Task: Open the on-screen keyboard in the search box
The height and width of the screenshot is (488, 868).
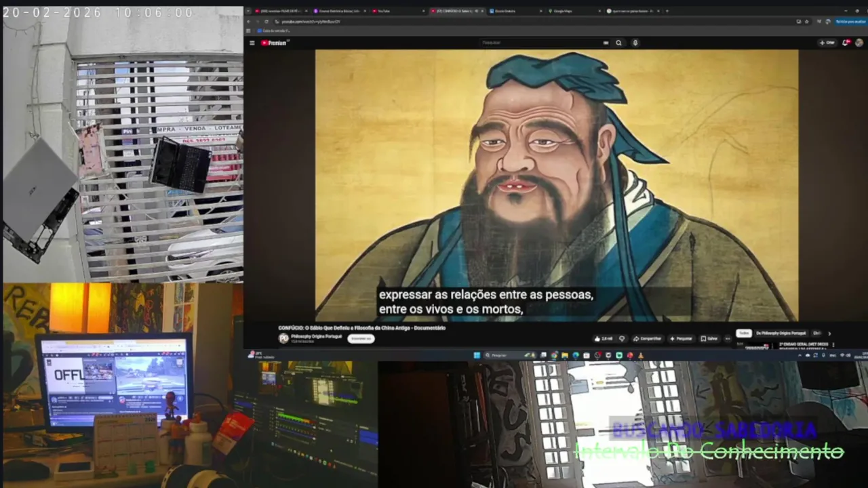Action: (x=606, y=43)
